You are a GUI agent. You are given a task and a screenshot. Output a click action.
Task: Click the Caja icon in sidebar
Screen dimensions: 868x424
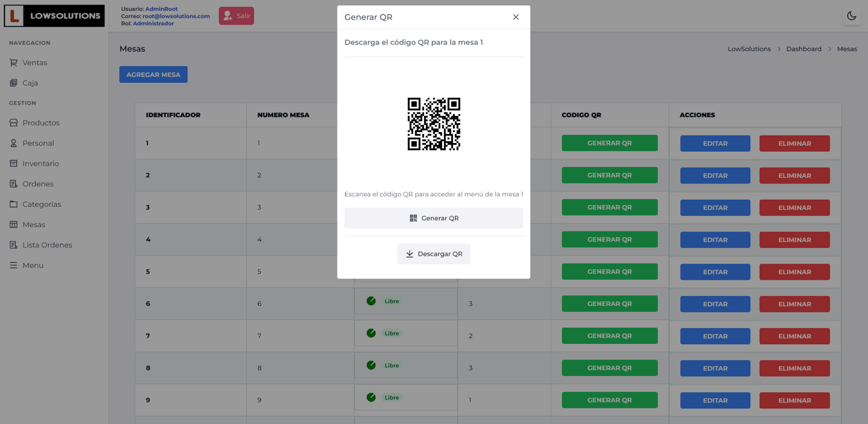click(x=13, y=83)
